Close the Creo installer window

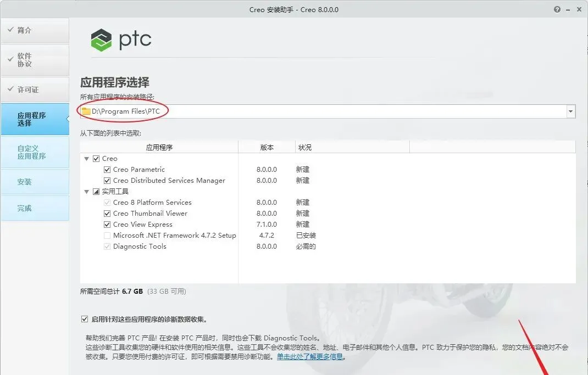point(579,10)
